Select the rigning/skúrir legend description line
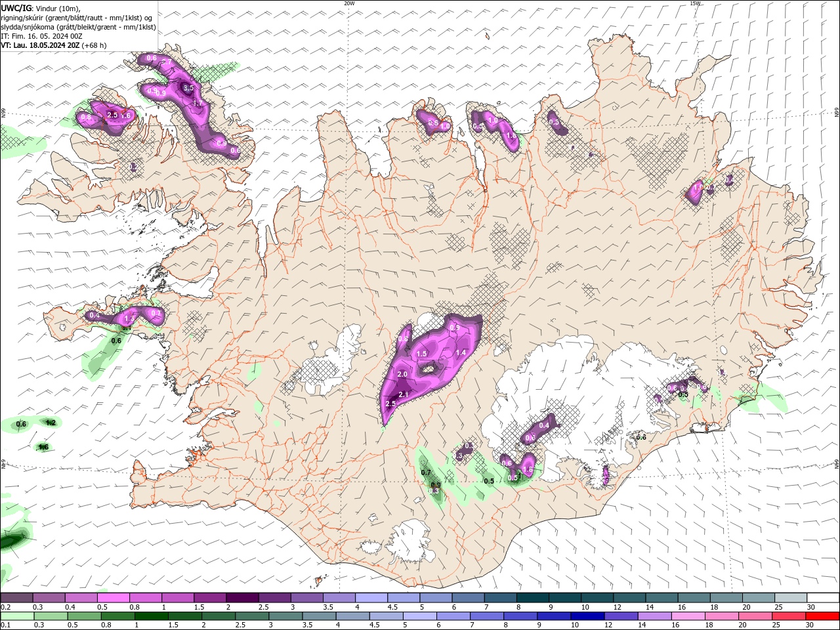 click(76, 18)
